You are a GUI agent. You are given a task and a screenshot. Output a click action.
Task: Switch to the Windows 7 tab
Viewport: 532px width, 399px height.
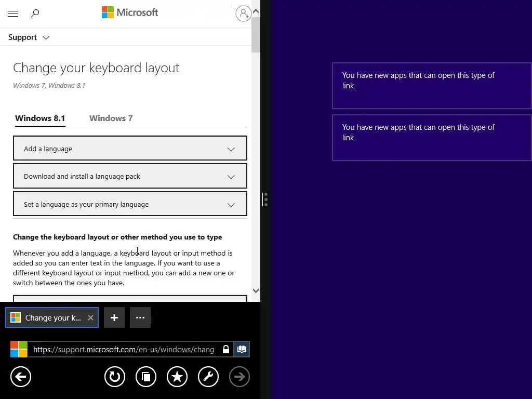111,118
